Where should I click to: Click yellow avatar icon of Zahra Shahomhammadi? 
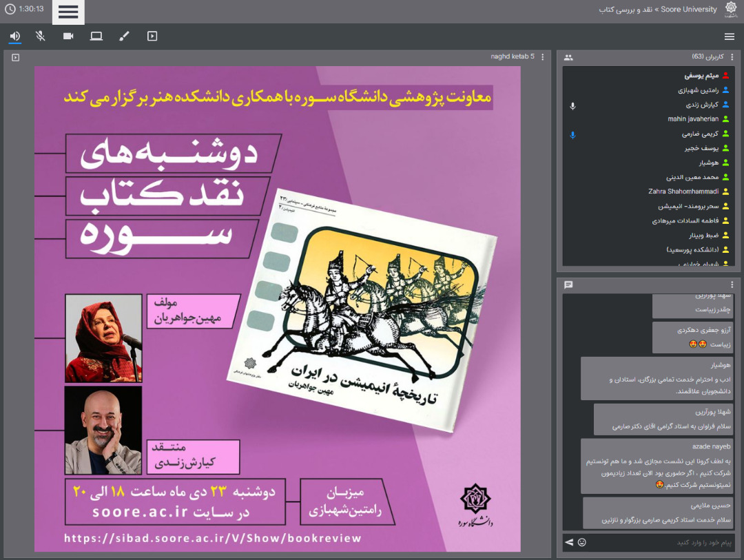click(725, 191)
